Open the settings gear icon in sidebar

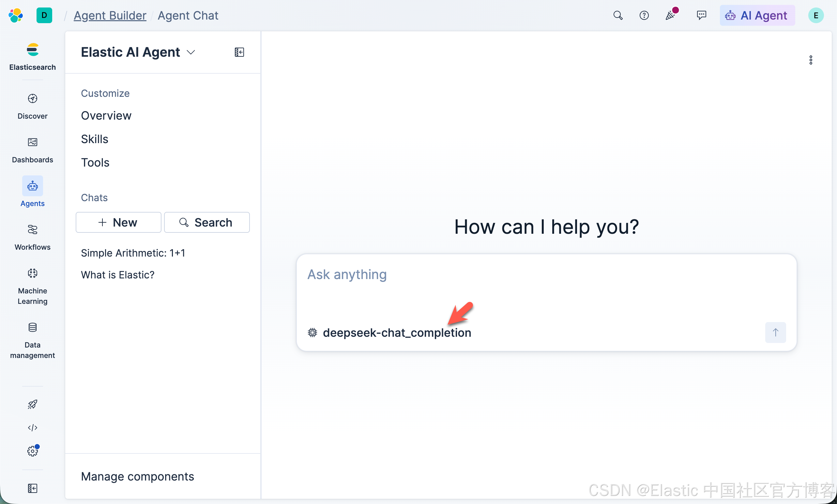click(x=33, y=451)
